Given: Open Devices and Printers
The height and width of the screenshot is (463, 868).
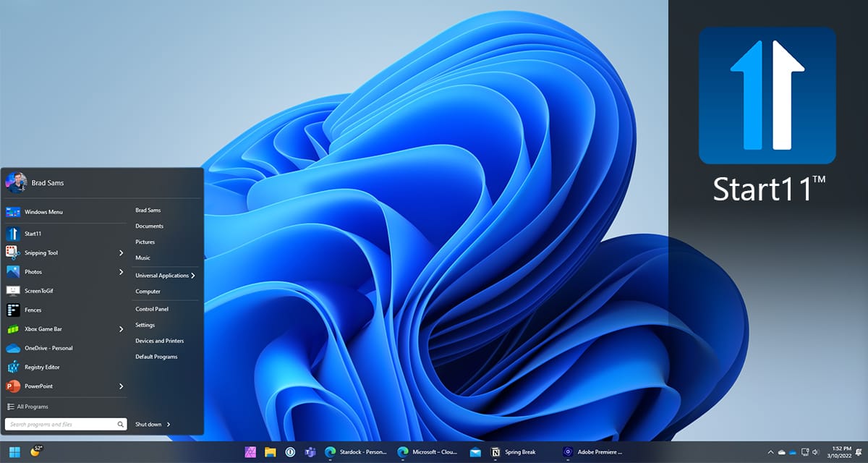Looking at the screenshot, I should coord(159,341).
